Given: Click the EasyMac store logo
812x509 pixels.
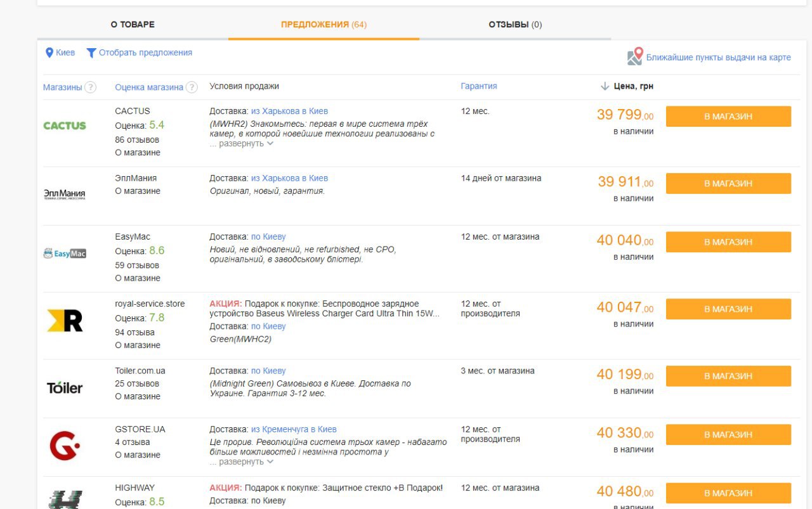Looking at the screenshot, I should click(x=65, y=254).
